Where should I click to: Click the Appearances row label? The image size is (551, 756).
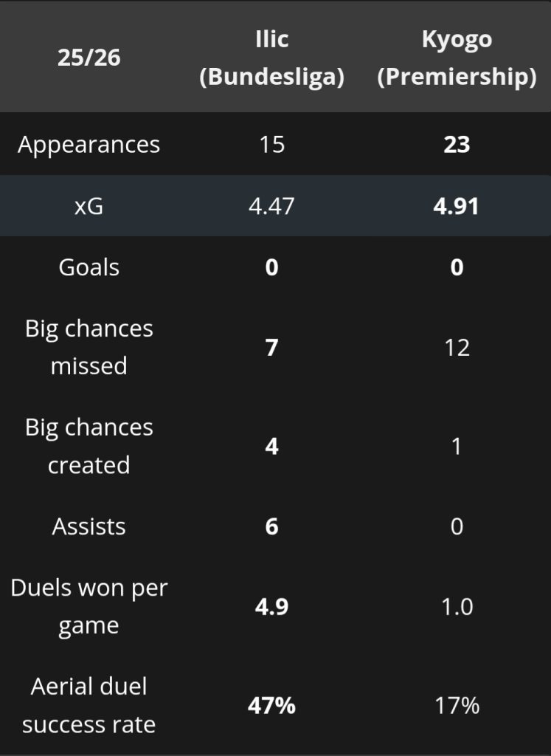(x=89, y=144)
